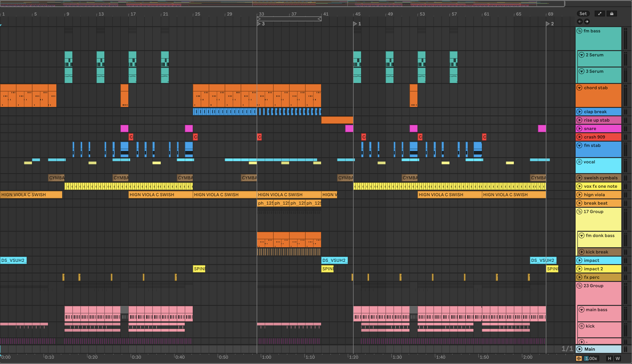Click the W width optimize button
The height and width of the screenshot is (364, 632).
click(618, 358)
